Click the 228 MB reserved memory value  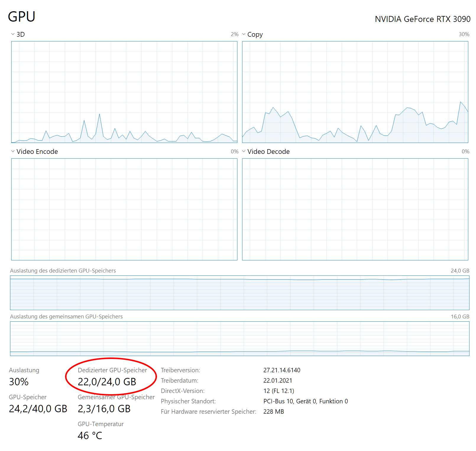(273, 412)
